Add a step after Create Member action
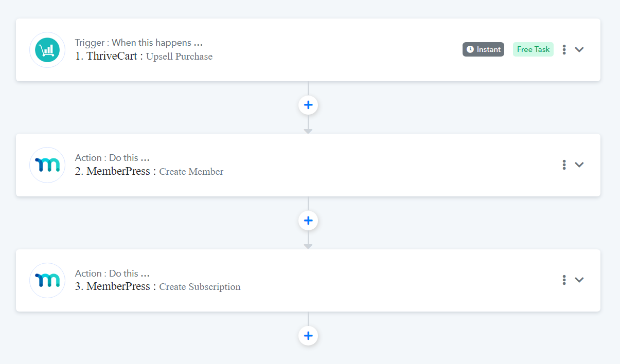The image size is (620, 364). pos(308,221)
